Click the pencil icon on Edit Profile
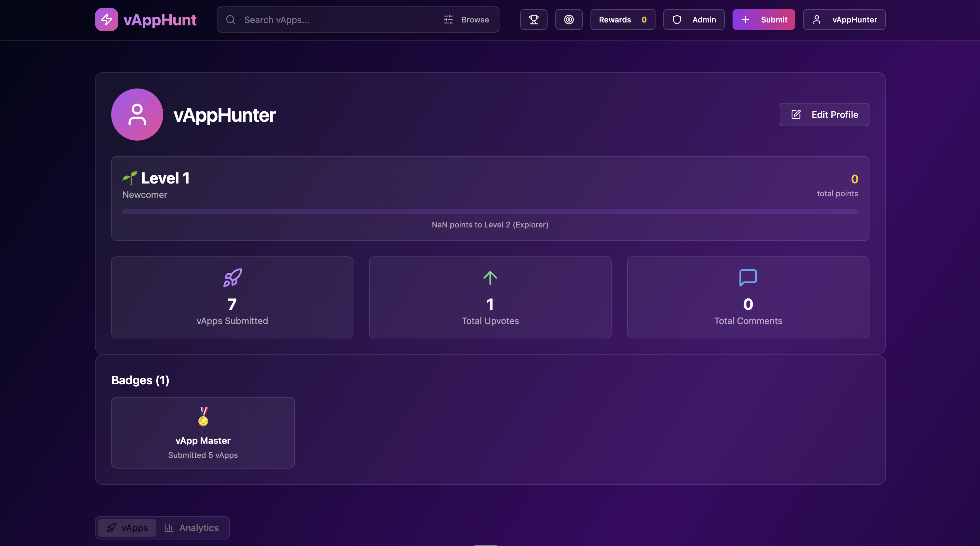Viewport: 980px width, 546px height. click(796, 114)
